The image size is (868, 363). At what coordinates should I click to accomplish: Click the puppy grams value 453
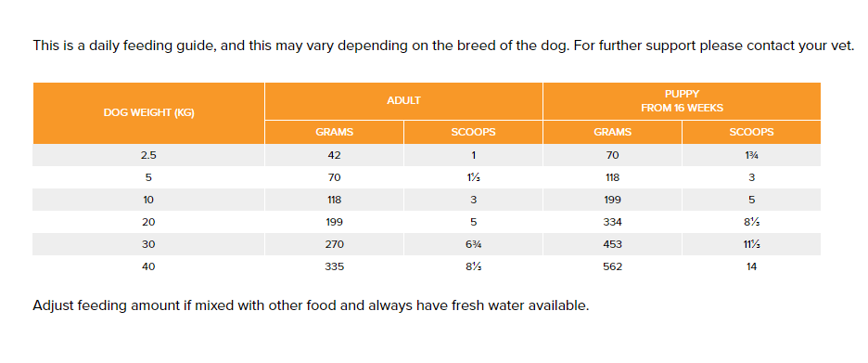[612, 244]
